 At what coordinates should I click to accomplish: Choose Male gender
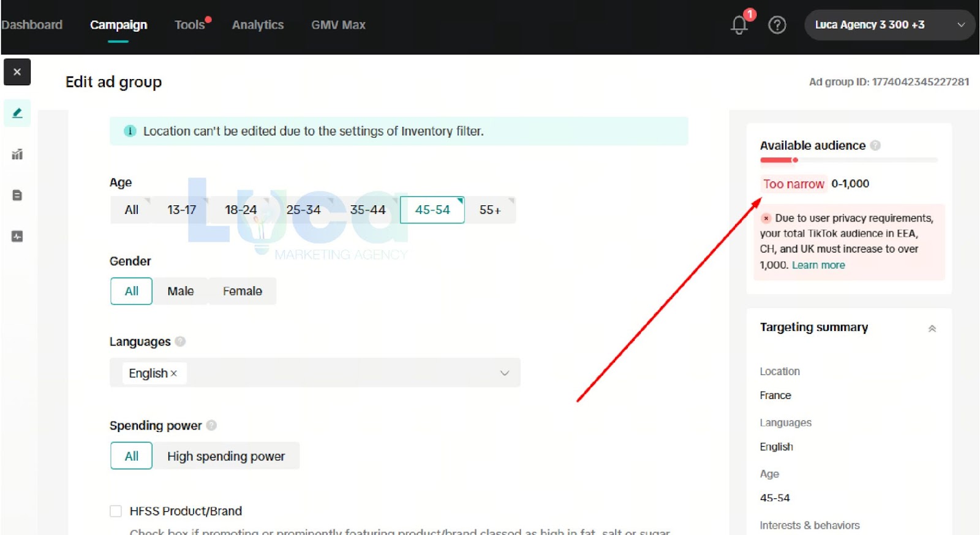(181, 291)
